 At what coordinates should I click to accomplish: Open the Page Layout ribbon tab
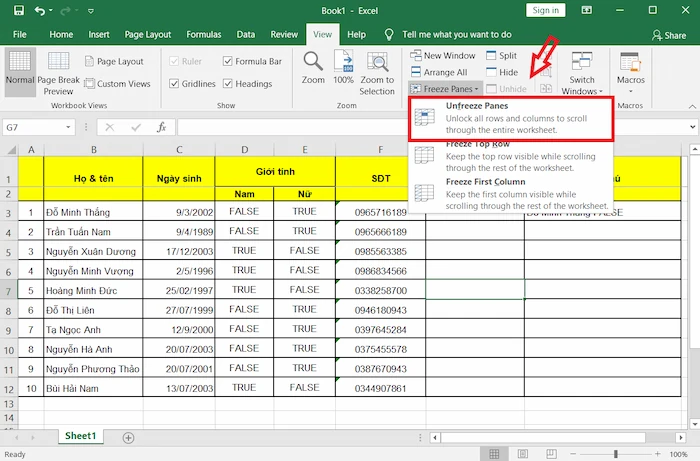coord(148,34)
